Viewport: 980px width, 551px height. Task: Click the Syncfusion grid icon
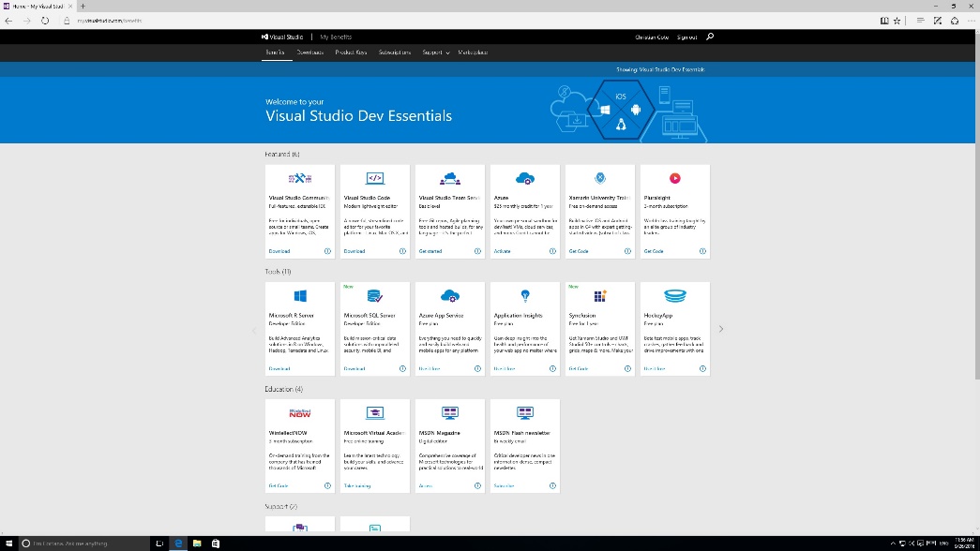pyautogui.click(x=600, y=296)
